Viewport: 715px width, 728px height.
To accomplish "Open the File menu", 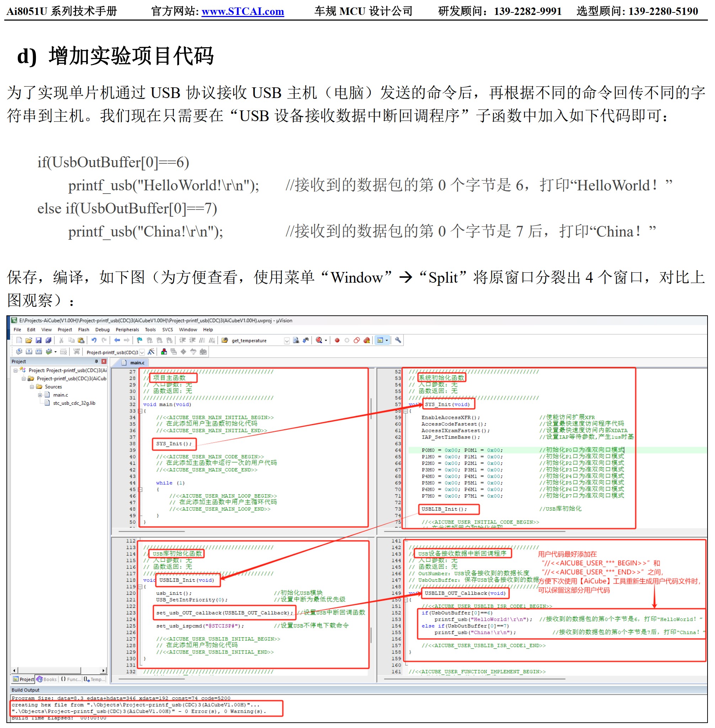I will (17, 330).
